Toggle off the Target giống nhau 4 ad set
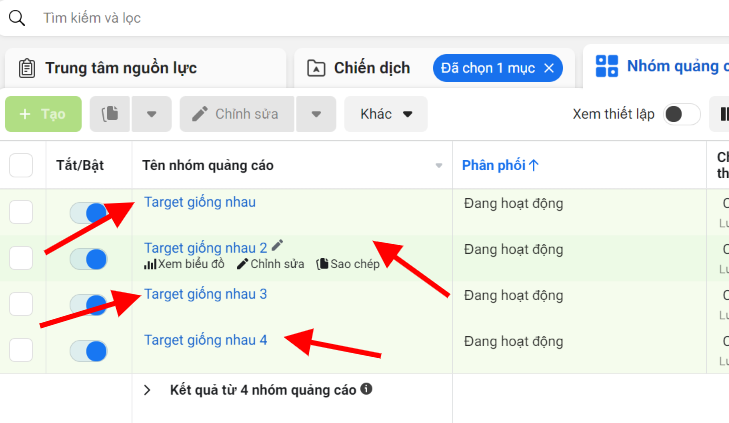 (x=88, y=351)
